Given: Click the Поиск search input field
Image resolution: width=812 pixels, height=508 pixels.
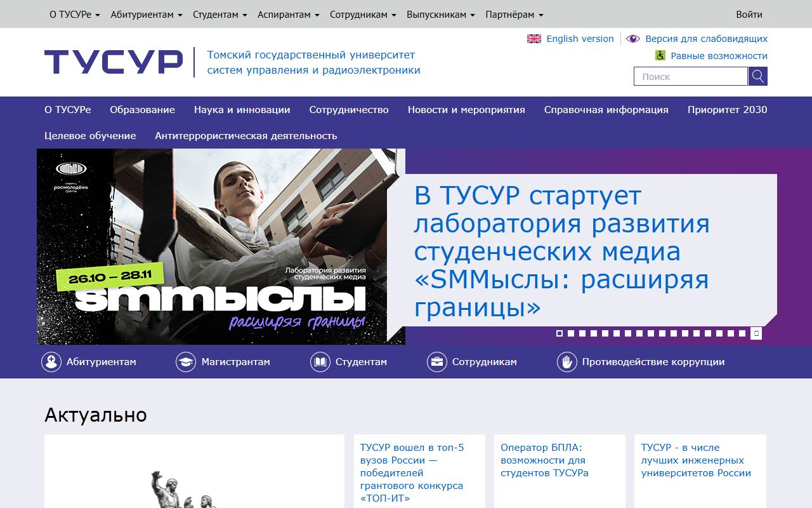Looking at the screenshot, I should click(691, 76).
